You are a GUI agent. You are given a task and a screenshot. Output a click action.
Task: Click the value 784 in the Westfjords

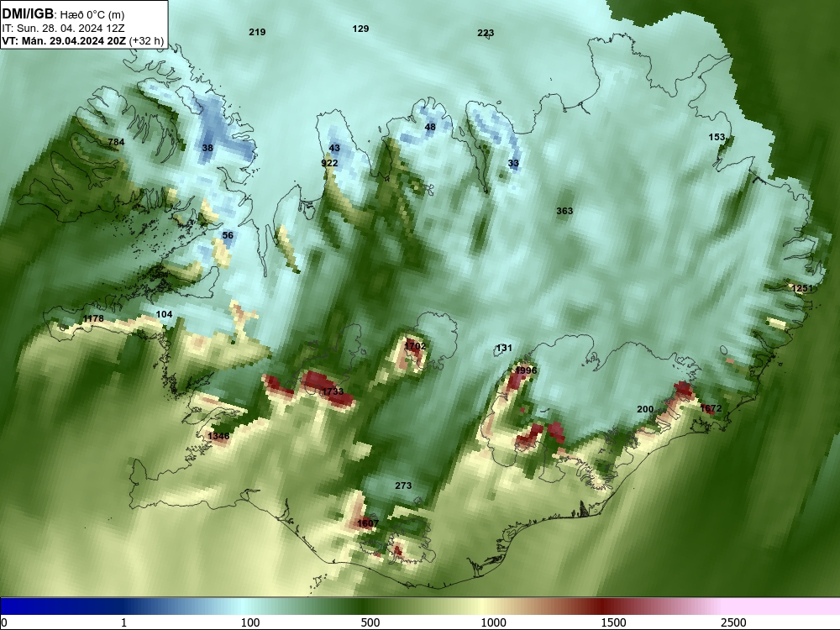point(116,142)
